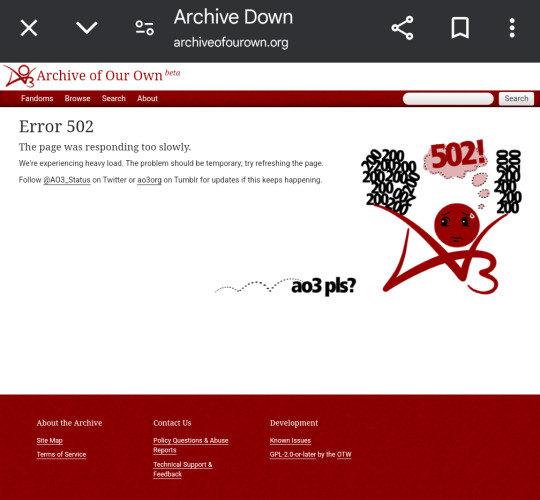540x500 pixels.
Task: Open Policy Questions & Abuse Reports link
Action: click(x=191, y=445)
